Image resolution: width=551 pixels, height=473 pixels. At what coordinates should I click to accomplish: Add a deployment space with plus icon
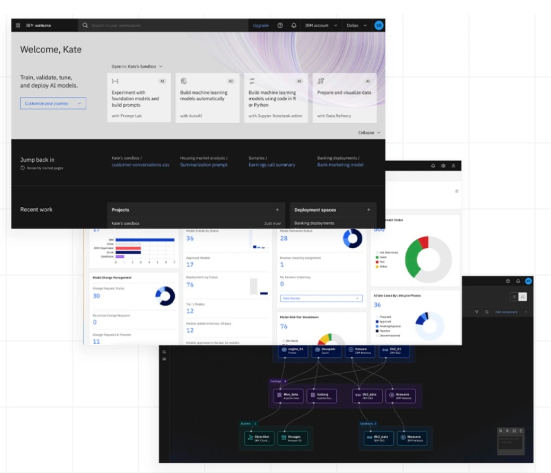369,210
